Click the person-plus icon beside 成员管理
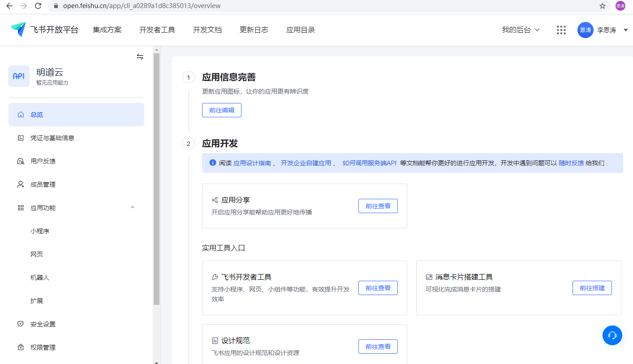The height and width of the screenshot is (364, 633). (21, 184)
